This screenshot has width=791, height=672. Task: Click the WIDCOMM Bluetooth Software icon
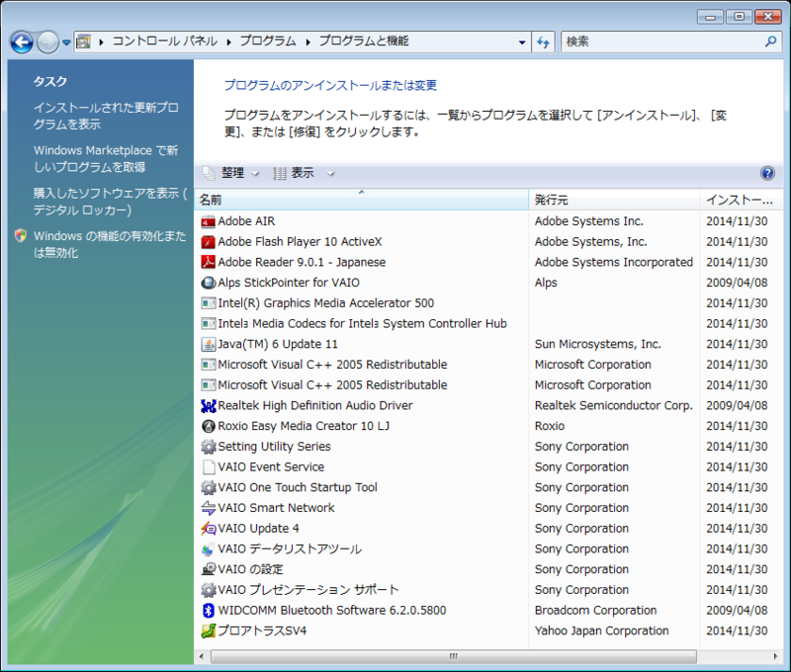pos(208,611)
